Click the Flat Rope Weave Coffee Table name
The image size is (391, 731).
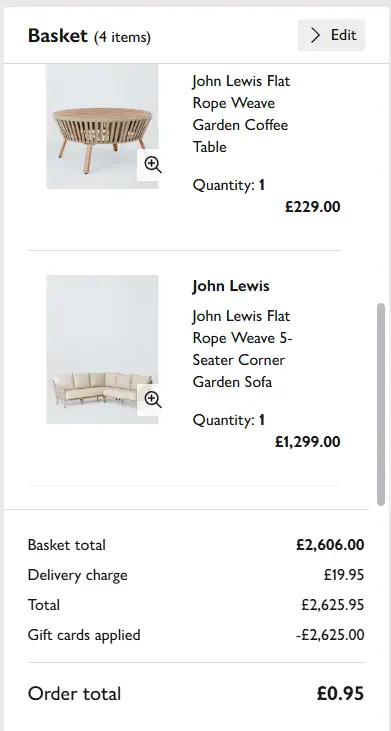(x=241, y=114)
